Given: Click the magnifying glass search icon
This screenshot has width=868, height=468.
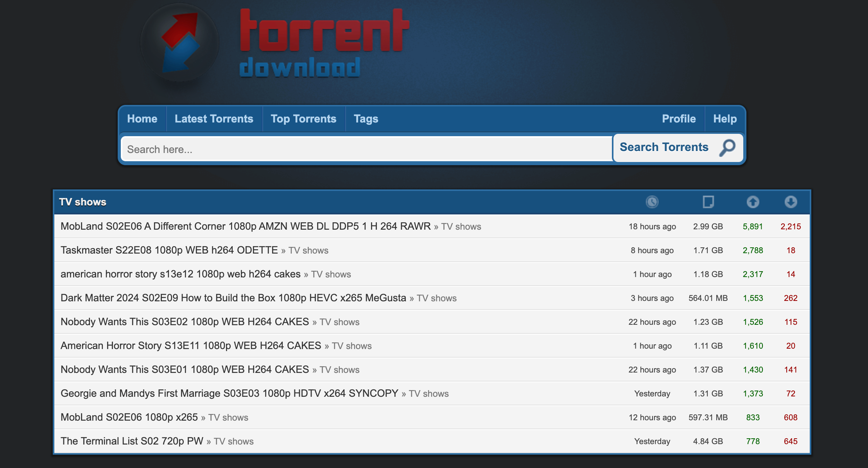Looking at the screenshot, I should click(x=727, y=148).
